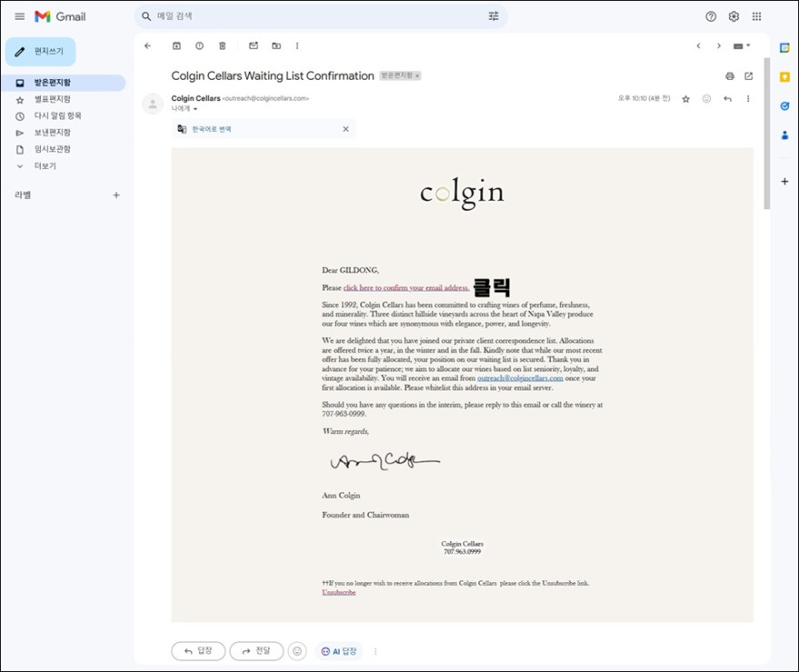Screen dimensions: 799x672
Task: Open Google Keep side panel icon
Action: click(x=784, y=77)
